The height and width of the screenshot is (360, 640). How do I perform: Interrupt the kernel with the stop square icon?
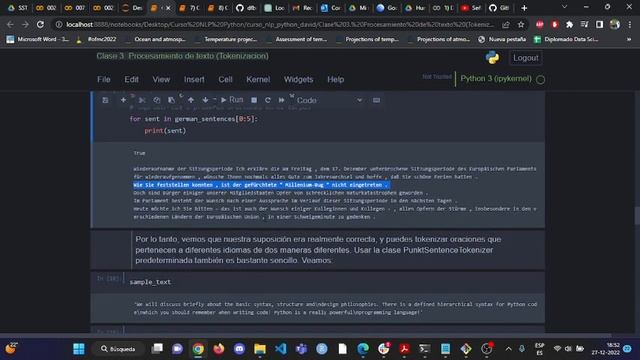tap(254, 100)
